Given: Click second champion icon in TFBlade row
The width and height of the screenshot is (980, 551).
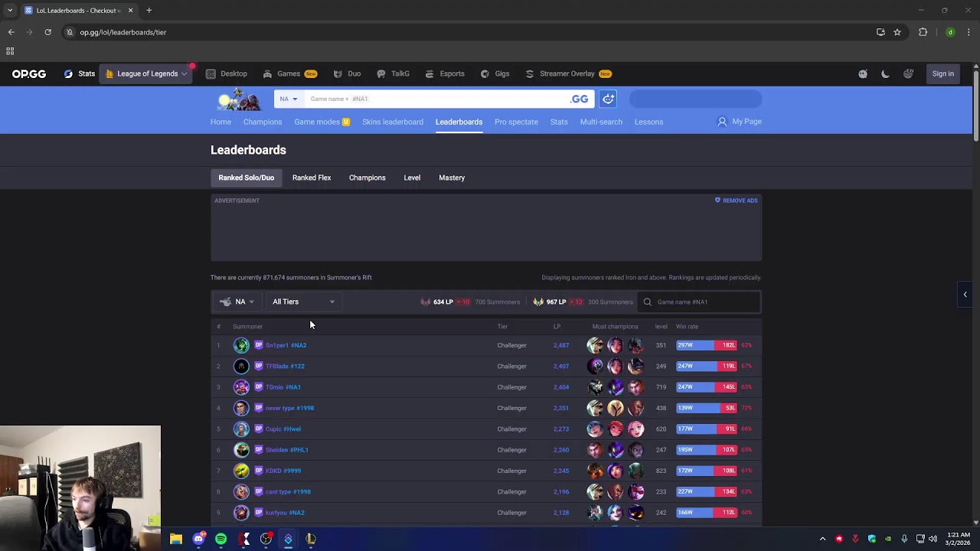Looking at the screenshot, I should click(x=615, y=366).
